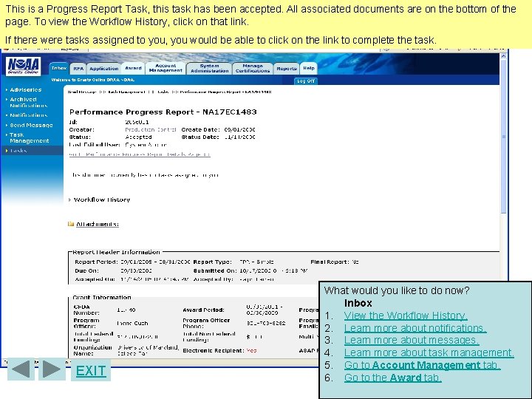
Task: Select Tasks in the sidebar
Action: pos(18,151)
